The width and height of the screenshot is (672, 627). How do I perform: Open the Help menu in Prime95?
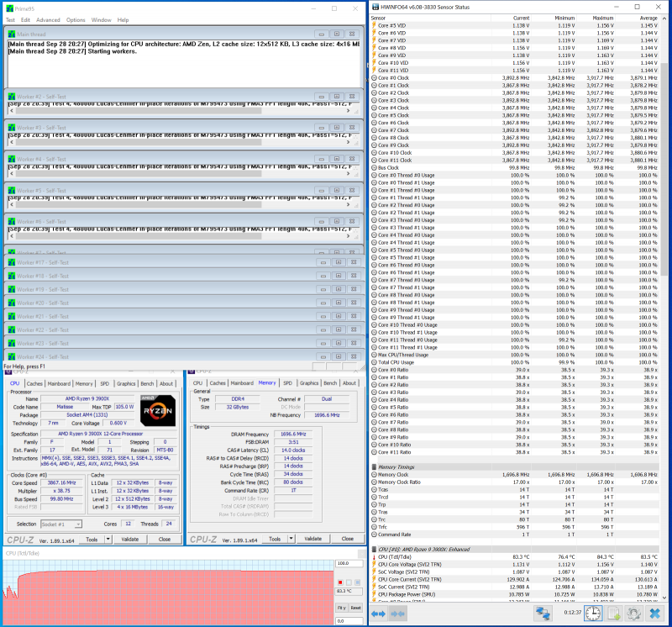coord(123,20)
